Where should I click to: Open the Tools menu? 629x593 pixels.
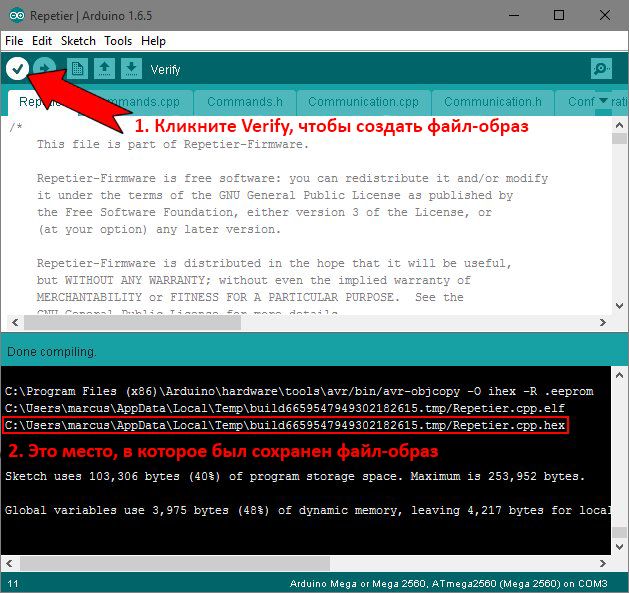(x=118, y=41)
